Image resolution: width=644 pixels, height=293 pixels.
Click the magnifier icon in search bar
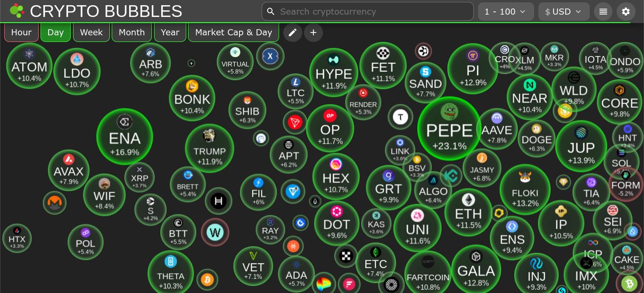271,11
